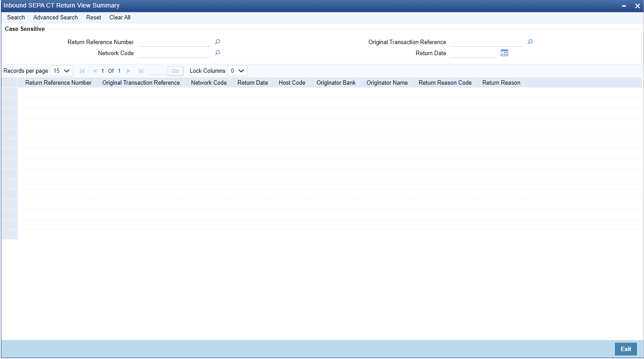Open lookup for Network Code field
This screenshot has width=644, height=359.
pyautogui.click(x=217, y=53)
